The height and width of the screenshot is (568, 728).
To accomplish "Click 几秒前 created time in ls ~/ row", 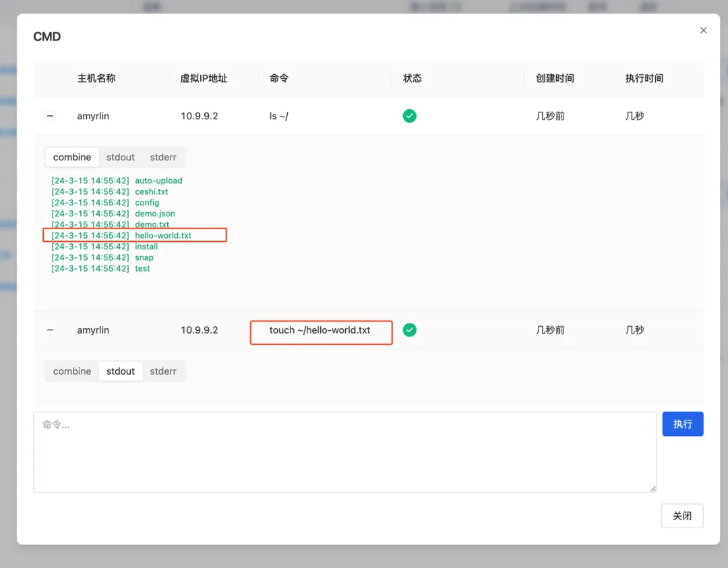I will 550,116.
